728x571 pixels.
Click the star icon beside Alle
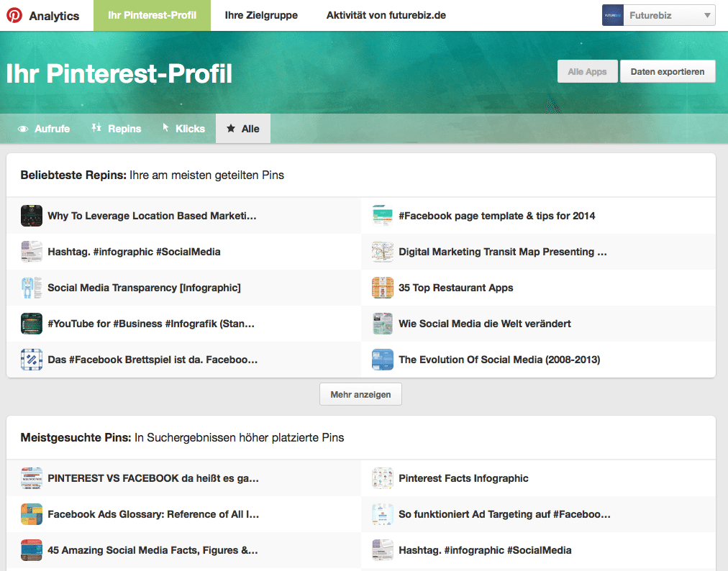[231, 129]
